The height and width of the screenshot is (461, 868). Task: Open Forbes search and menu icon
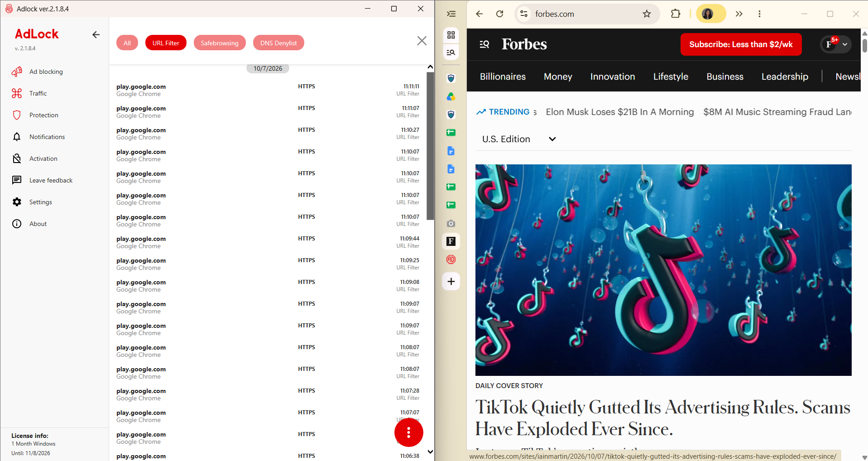484,44
